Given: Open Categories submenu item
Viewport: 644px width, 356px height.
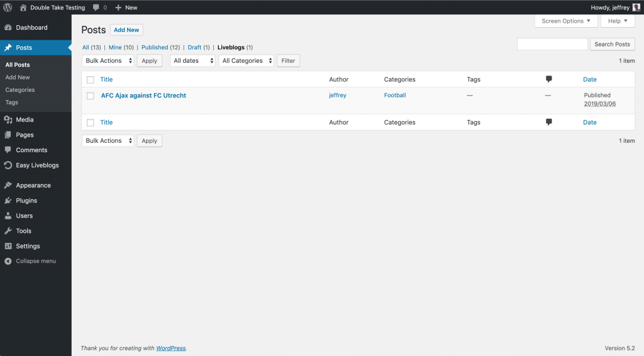Looking at the screenshot, I should pos(20,90).
